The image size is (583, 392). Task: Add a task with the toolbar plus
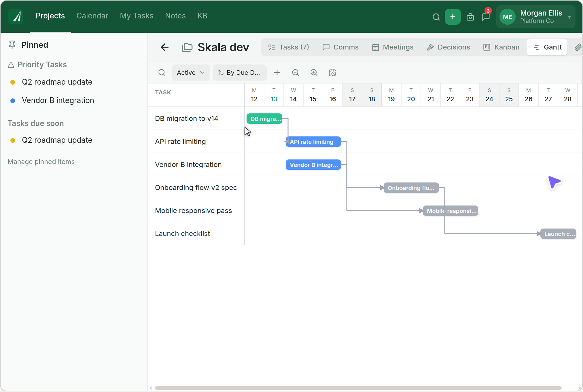point(277,73)
